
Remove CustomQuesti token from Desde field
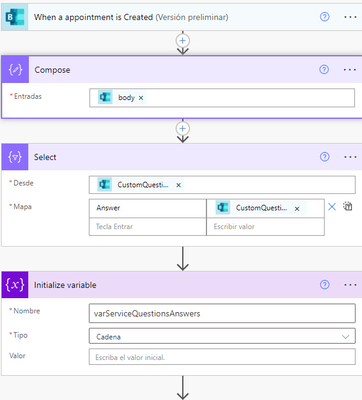tap(178, 185)
